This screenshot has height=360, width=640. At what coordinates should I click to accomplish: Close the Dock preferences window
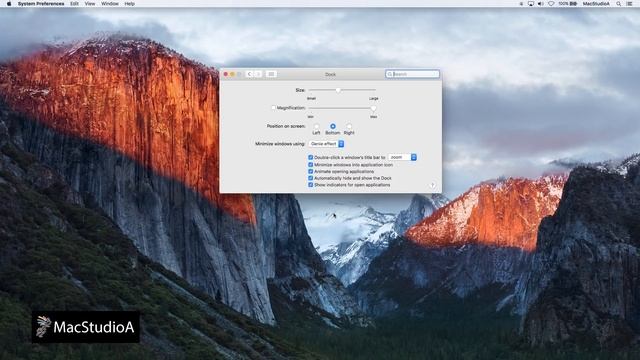tap(226, 74)
